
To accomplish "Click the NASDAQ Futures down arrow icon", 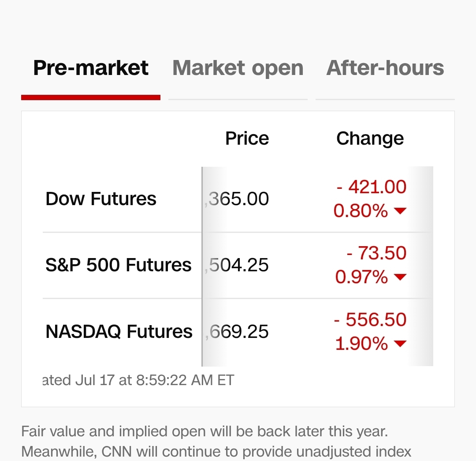I will pyautogui.click(x=400, y=343).
